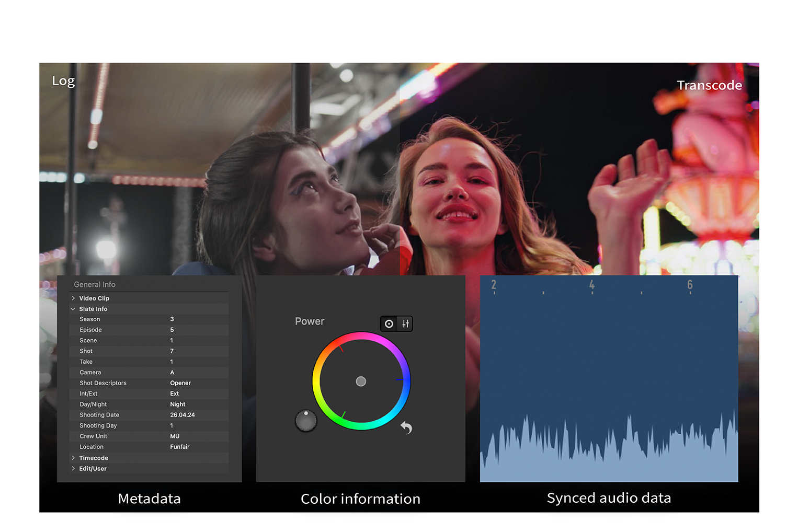The image size is (798, 532).
Task: Click the Shooting Date value 26.04.24
Action: pos(183,415)
